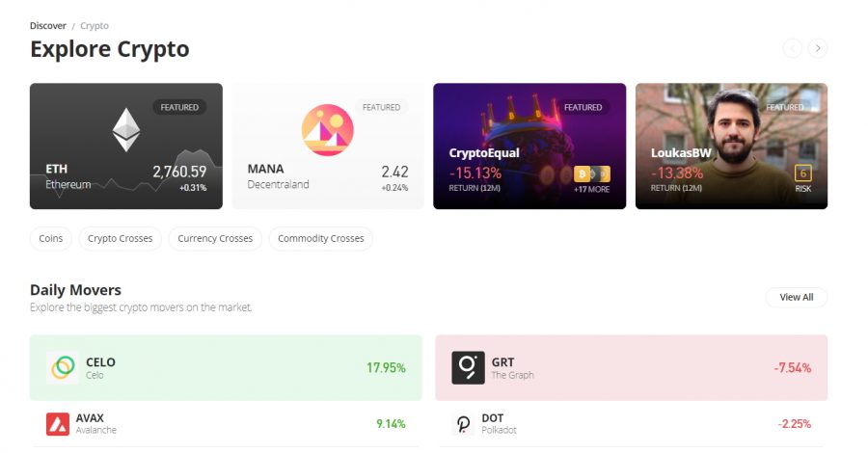This screenshot has height=453, width=868.
Task: Click the Bitcoin coin icons in CryptoEqual card
Action: [592, 174]
